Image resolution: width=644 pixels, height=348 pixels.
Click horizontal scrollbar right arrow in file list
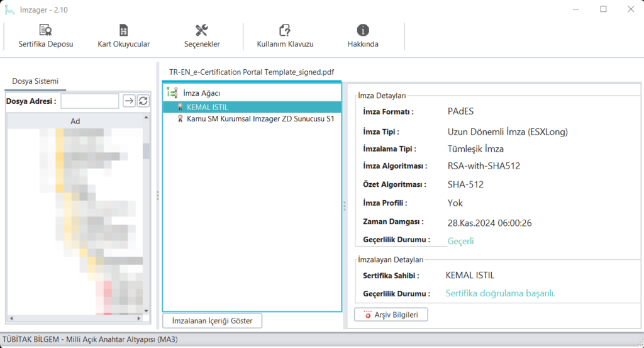139,318
